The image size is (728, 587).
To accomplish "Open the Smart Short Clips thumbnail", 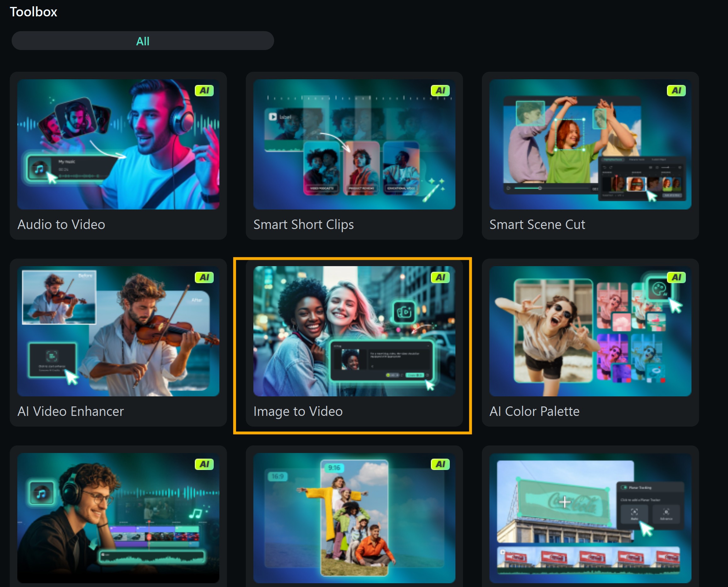I will [x=354, y=144].
